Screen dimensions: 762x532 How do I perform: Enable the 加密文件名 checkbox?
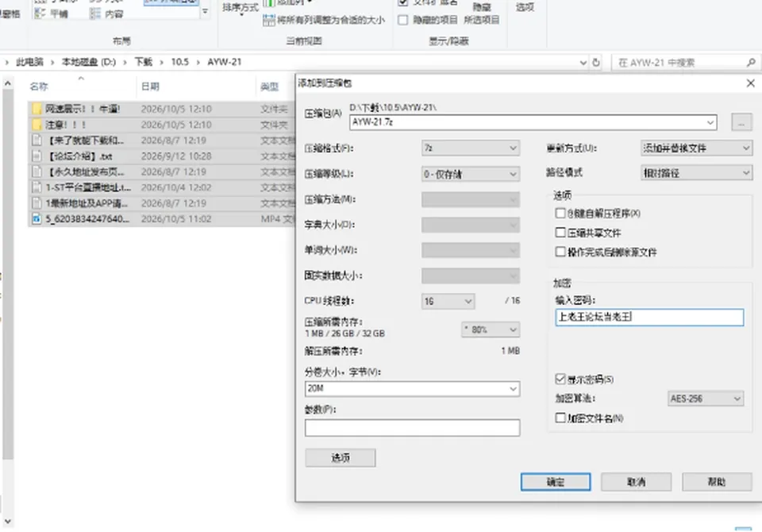click(560, 418)
